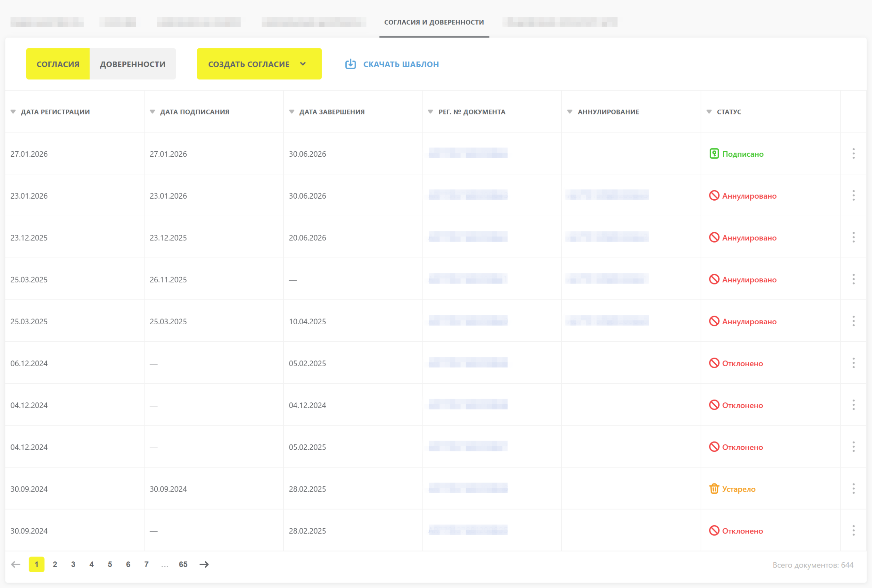Go to page 2
The image size is (872, 588).
click(x=55, y=564)
